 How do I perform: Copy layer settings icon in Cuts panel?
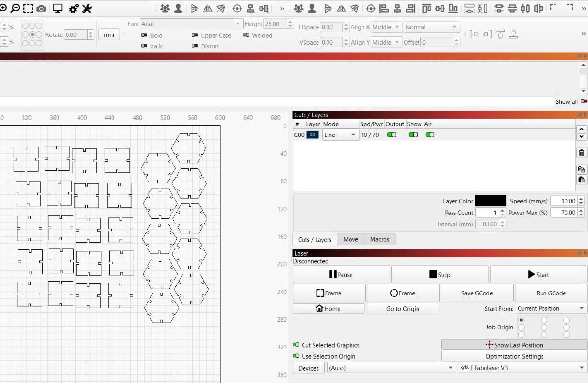click(x=581, y=169)
